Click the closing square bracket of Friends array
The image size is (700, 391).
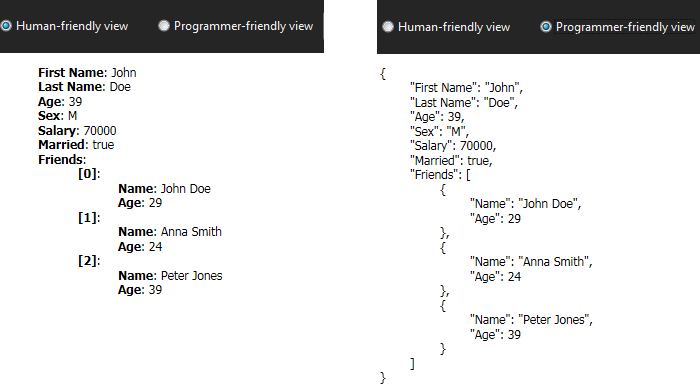[x=412, y=364]
